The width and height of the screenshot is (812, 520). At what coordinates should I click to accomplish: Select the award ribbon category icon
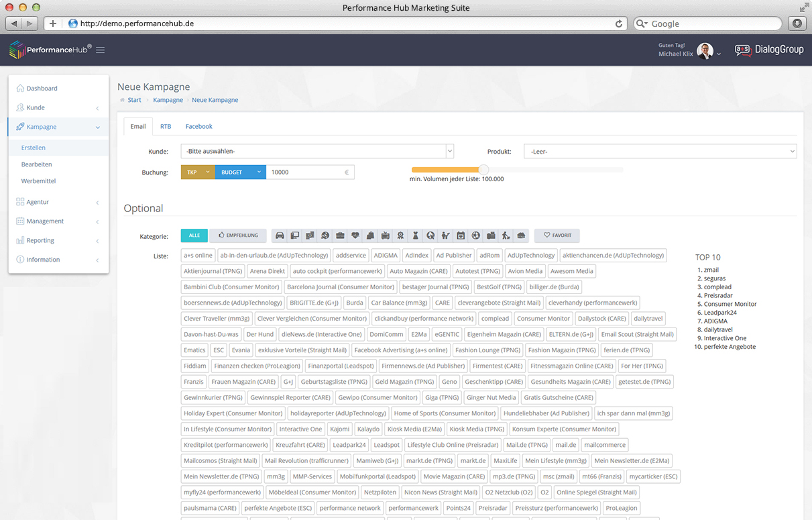(x=400, y=236)
